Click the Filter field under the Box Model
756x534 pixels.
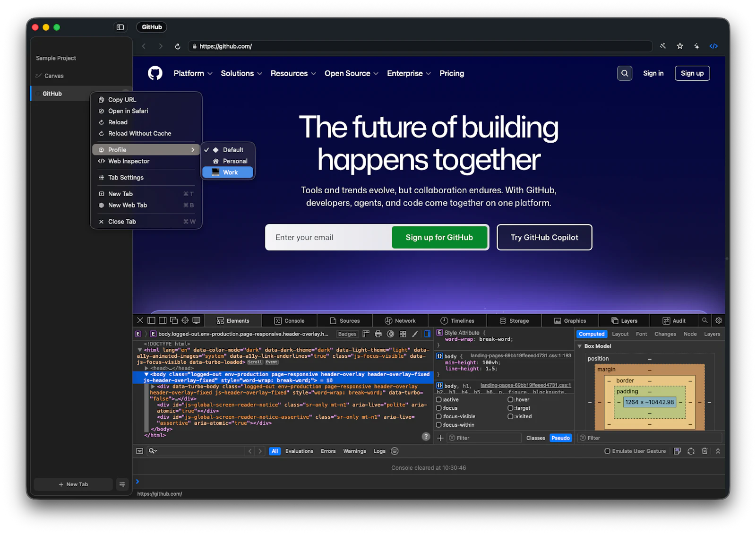pyautogui.click(x=650, y=438)
